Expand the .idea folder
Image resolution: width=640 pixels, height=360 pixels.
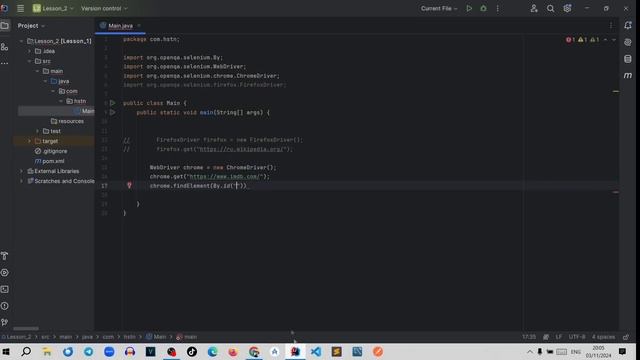pyautogui.click(x=29, y=51)
